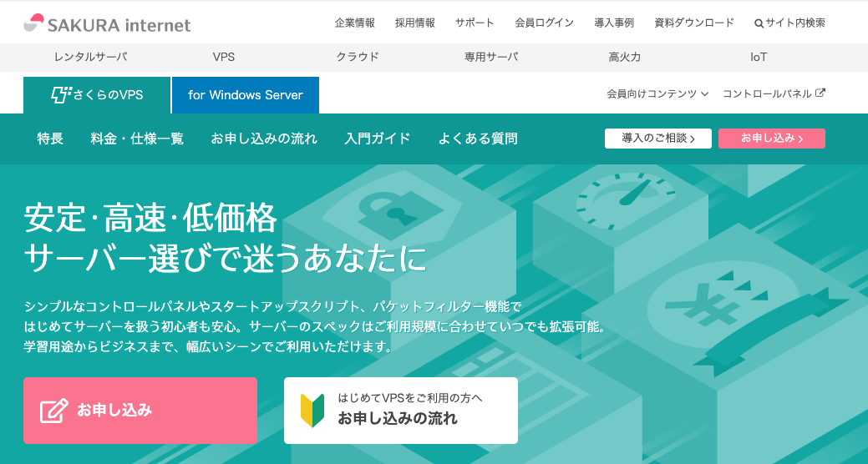Open 企業情報 in top navigation
The height and width of the screenshot is (464, 868).
(355, 23)
